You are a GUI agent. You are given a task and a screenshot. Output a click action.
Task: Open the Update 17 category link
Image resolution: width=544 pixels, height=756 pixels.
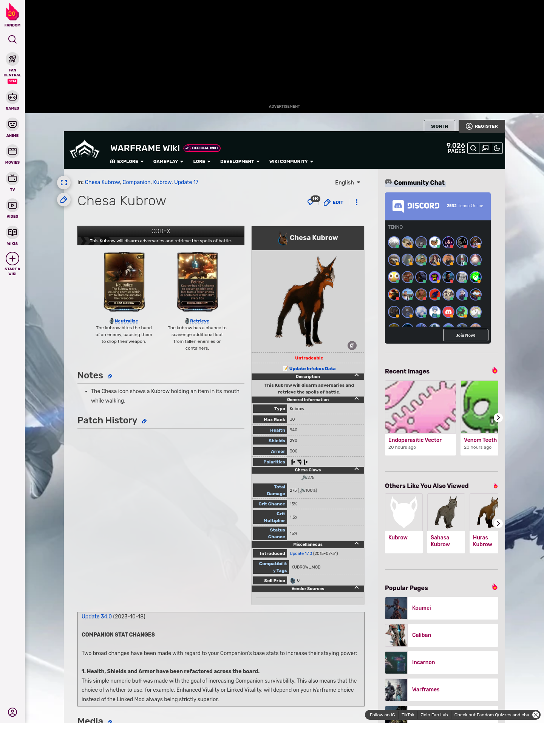tap(186, 182)
